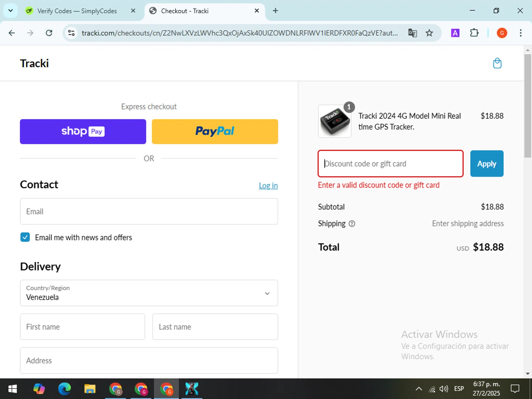Open the purple A extension icon
Viewport: 532px width, 399px height.
(x=455, y=33)
